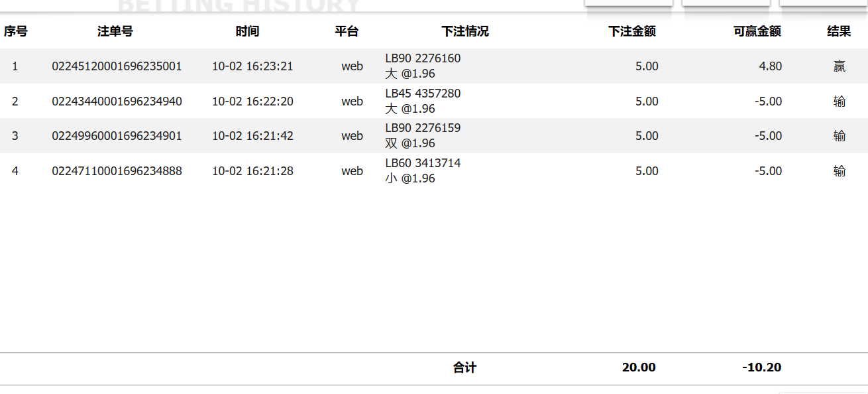Image resolution: width=868 pixels, height=394 pixels.
Task: Click the timestamp 10-02 16:21:42
Action: click(252, 136)
